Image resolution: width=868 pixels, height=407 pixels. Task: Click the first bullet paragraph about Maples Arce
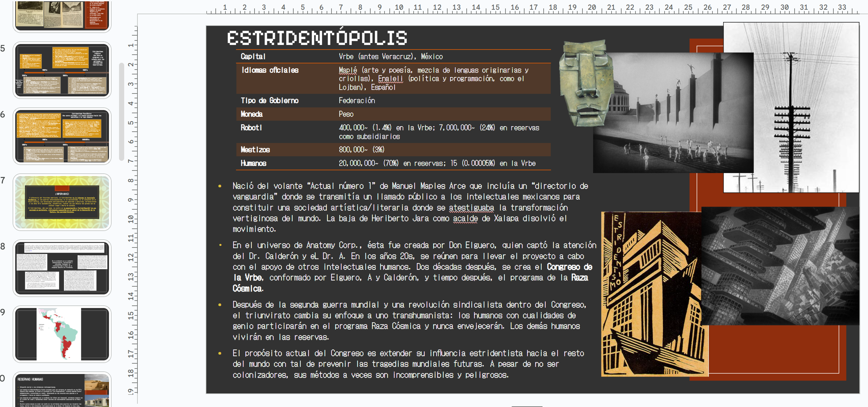(x=404, y=207)
